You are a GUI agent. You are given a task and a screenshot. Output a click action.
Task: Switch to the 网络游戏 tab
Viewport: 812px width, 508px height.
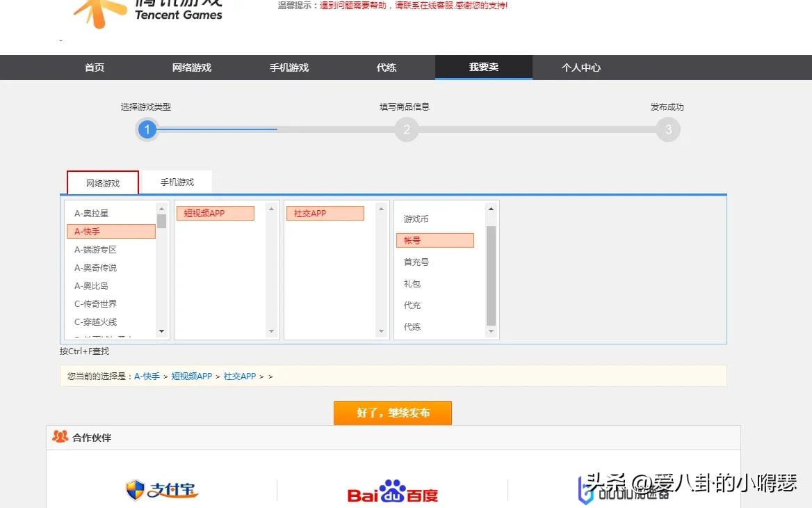click(x=101, y=182)
